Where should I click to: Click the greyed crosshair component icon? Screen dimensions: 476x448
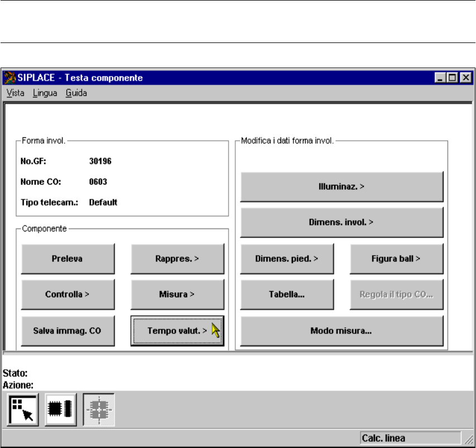pos(99,409)
